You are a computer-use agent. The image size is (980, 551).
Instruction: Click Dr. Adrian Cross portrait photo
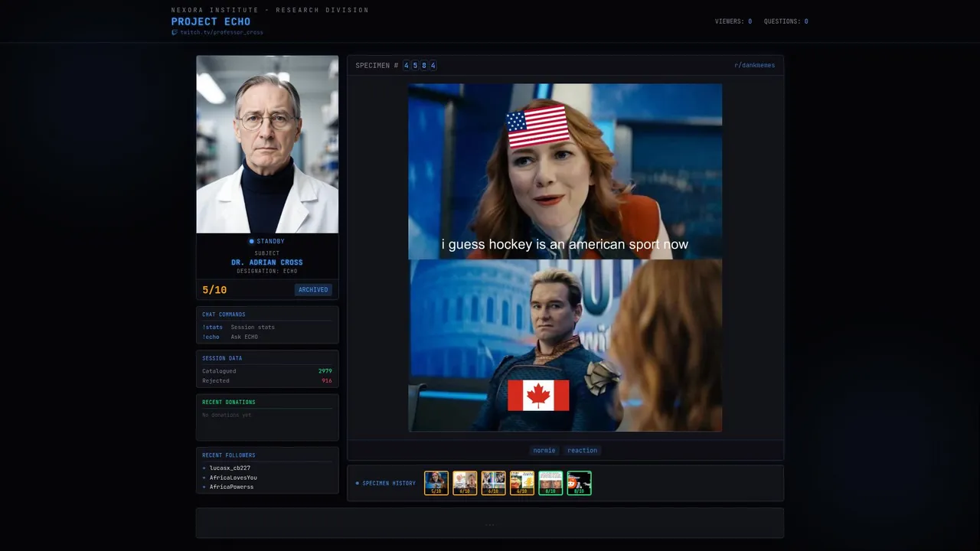pos(267,144)
